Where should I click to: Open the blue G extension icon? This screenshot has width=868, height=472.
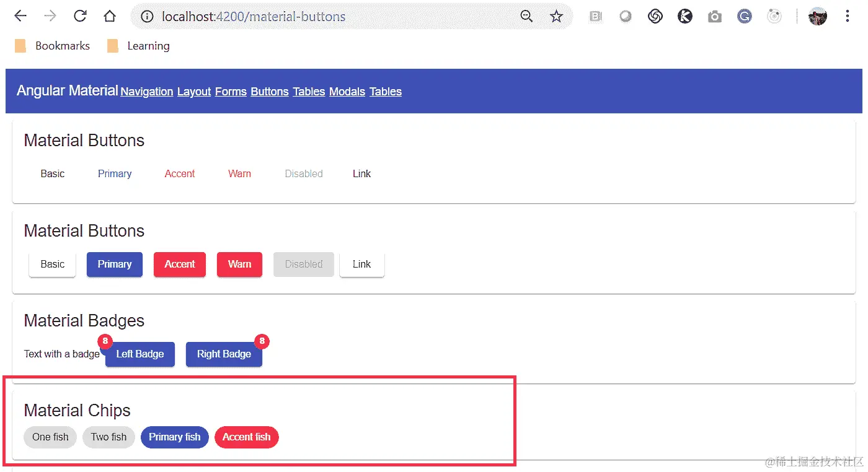click(745, 17)
